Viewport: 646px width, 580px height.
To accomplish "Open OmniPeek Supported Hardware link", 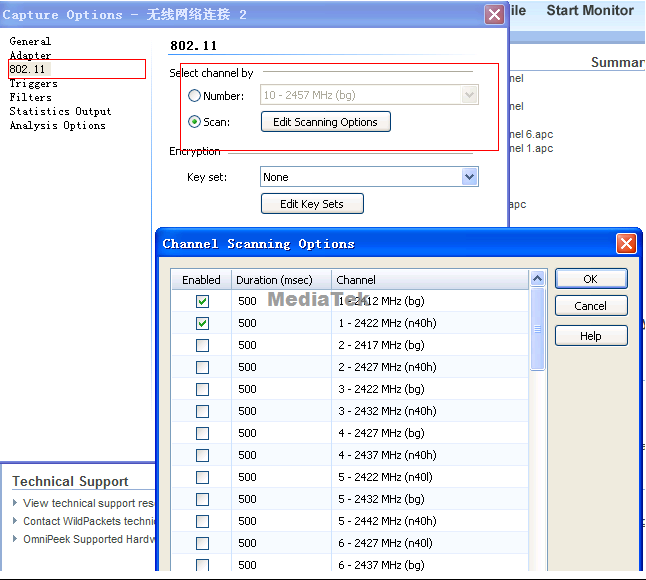I will pyautogui.click(x=88, y=539).
